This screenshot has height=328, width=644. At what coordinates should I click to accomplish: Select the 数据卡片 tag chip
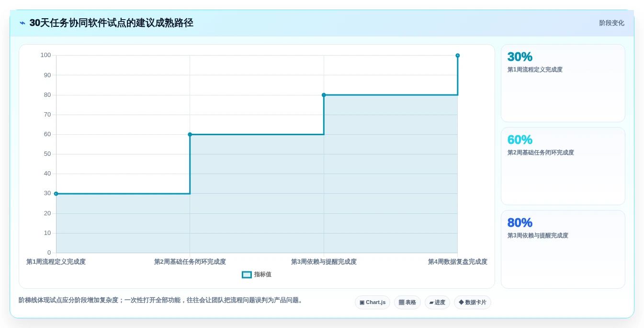click(x=473, y=303)
